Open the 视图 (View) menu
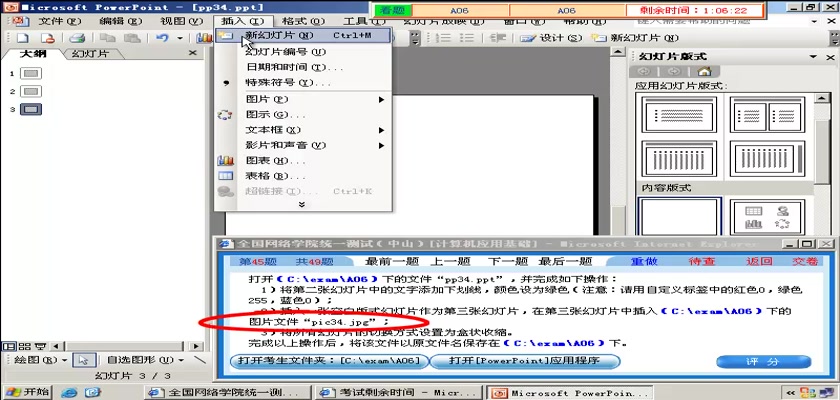The height and width of the screenshot is (400, 840). click(182, 21)
